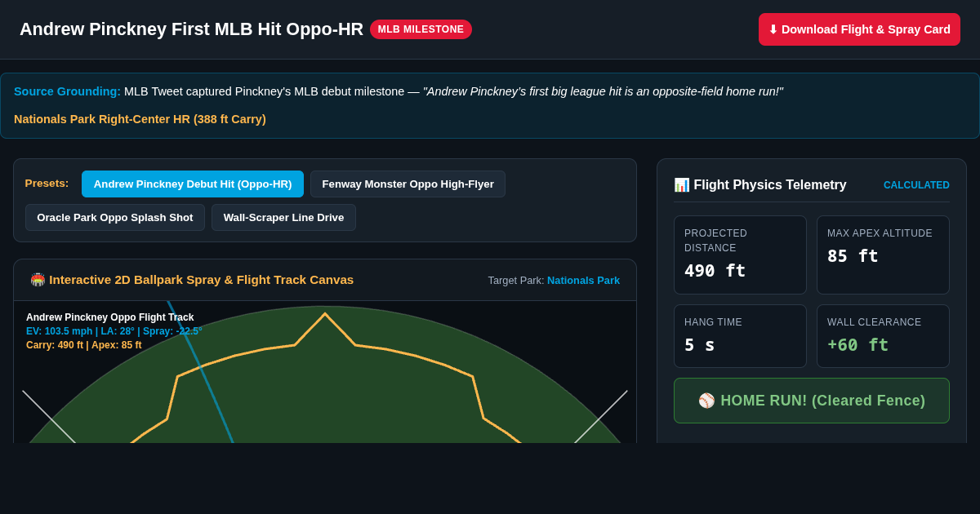Click the 5 s hang time value
The width and height of the screenshot is (980, 514).
pos(699,345)
